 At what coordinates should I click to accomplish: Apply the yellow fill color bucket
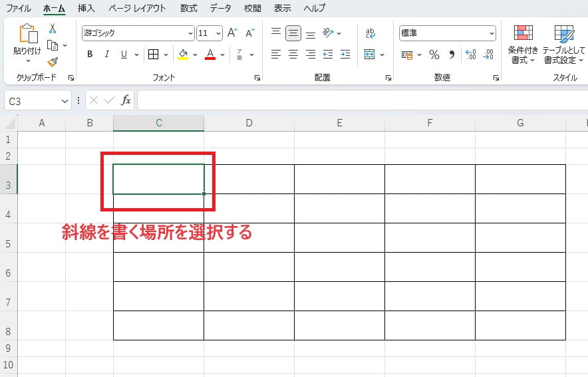click(183, 55)
